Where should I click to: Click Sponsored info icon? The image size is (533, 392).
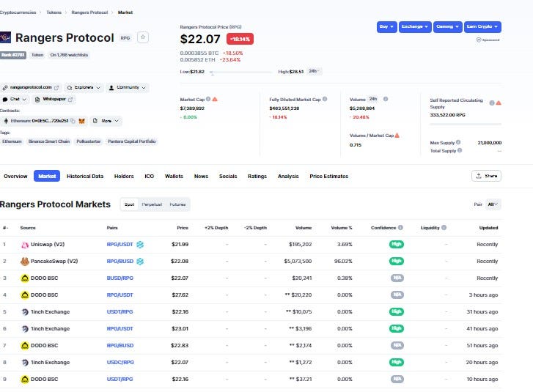[x=479, y=40]
